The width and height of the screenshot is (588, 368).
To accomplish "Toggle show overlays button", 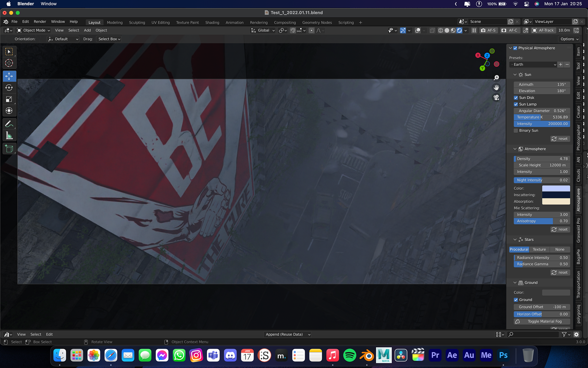I will coord(418,30).
